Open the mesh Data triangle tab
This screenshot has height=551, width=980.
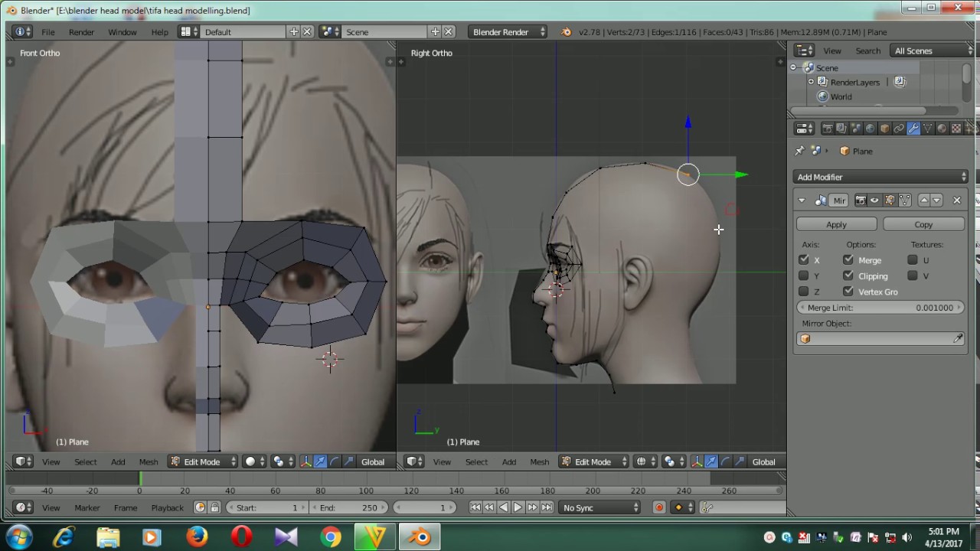pos(927,129)
